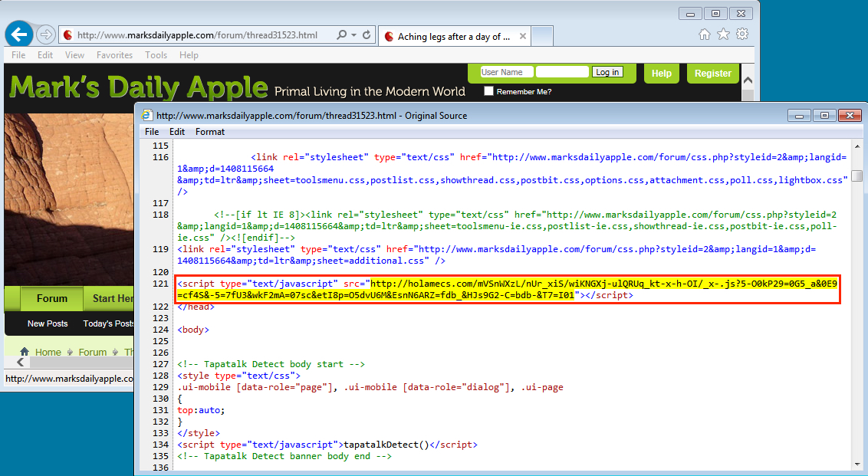The height and width of the screenshot is (476, 868).
Task: Click the browser Forward arrow button
Action: coord(46,34)
